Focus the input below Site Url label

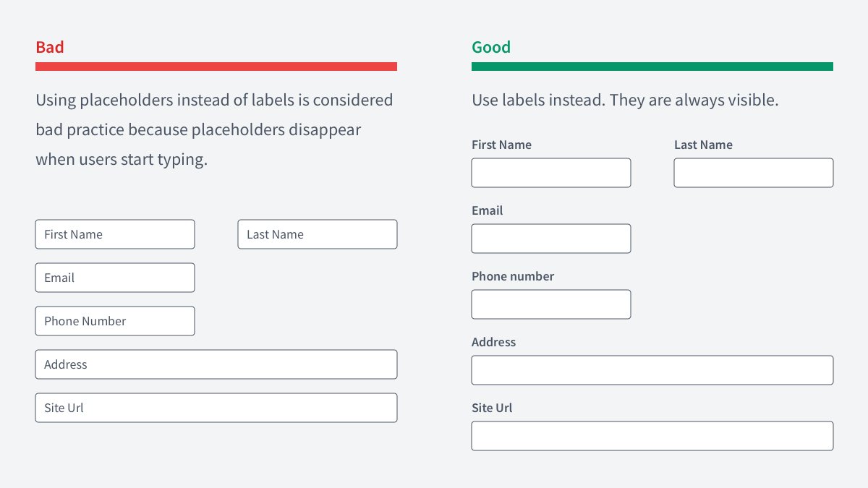652,436
